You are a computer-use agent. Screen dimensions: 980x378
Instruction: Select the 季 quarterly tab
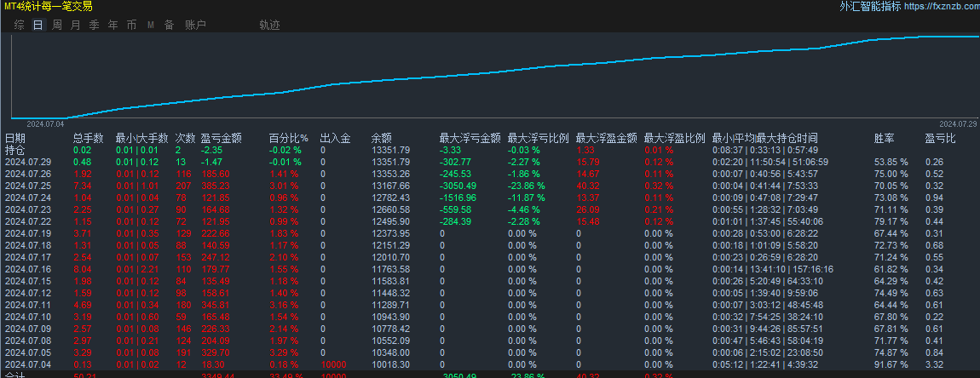(x=95, y=25)
